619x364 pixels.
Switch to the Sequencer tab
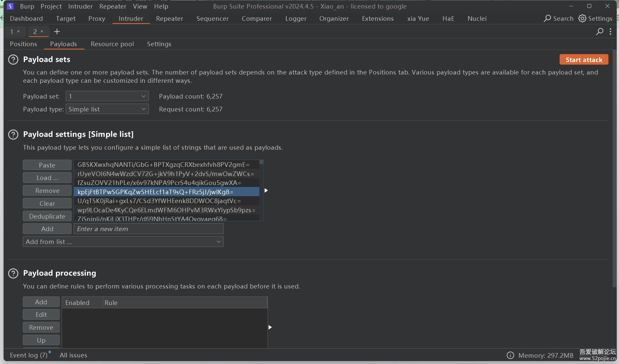pos(212,18)
